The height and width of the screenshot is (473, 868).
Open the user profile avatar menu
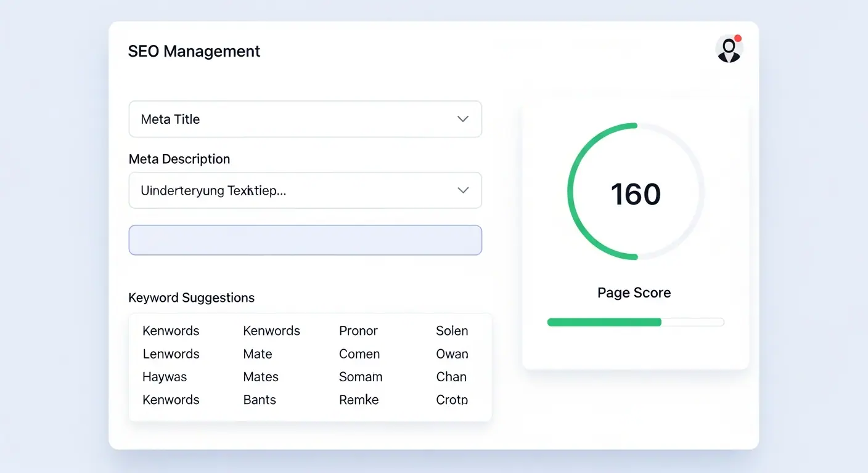click(729, 49)
